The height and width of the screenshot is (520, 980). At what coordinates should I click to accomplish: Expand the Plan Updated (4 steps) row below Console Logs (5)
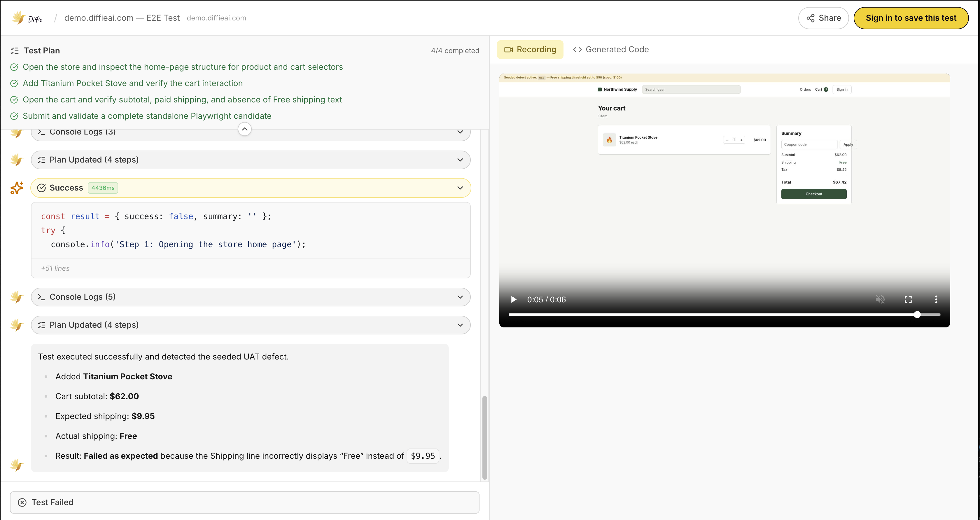pyautogui.click(x=251, y=325)
